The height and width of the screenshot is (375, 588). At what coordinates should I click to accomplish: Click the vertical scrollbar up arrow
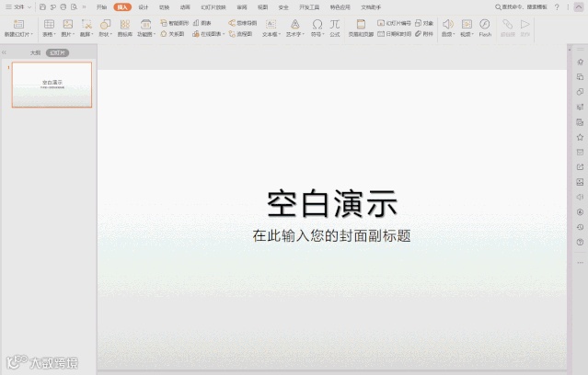pos(570,49)
